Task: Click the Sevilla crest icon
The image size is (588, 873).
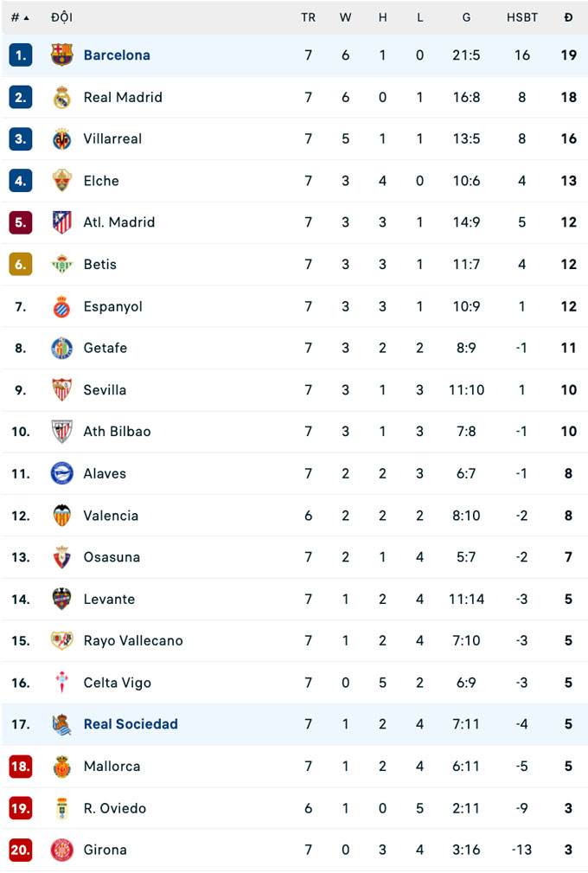Action: pyautogui.click(x=61, y=390)
